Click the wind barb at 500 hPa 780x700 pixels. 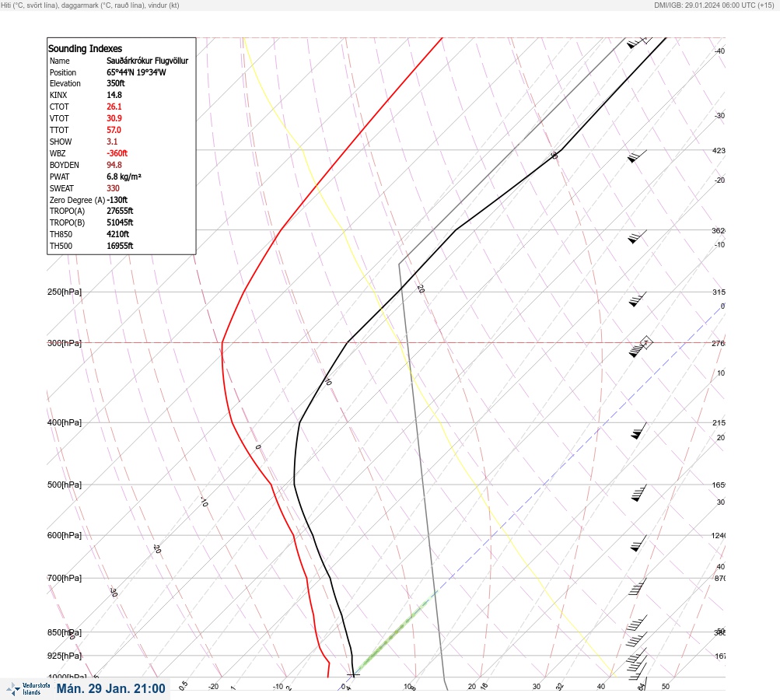pyautogui.click(x=638, y=493)
